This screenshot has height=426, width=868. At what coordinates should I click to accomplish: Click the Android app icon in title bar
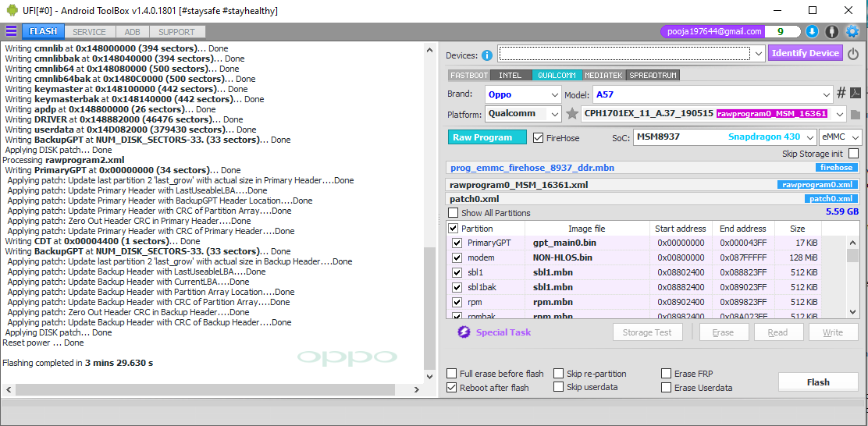click(11, 10)
